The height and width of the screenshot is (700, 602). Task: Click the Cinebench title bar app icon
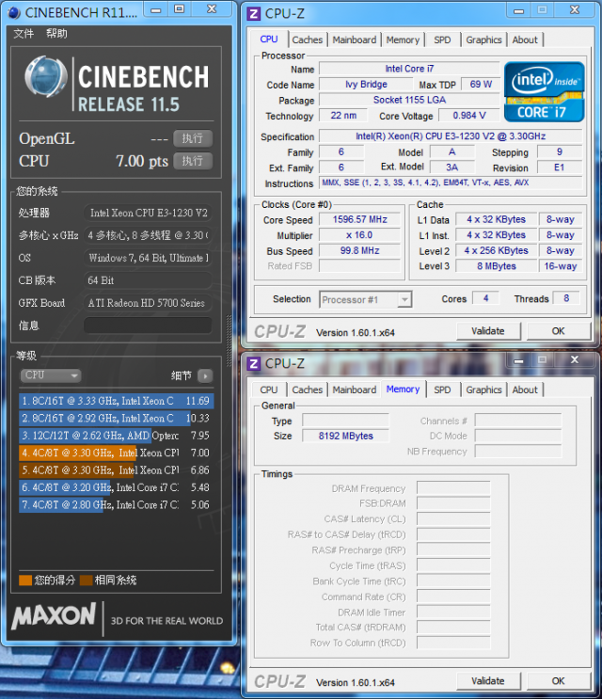[14, 13]
